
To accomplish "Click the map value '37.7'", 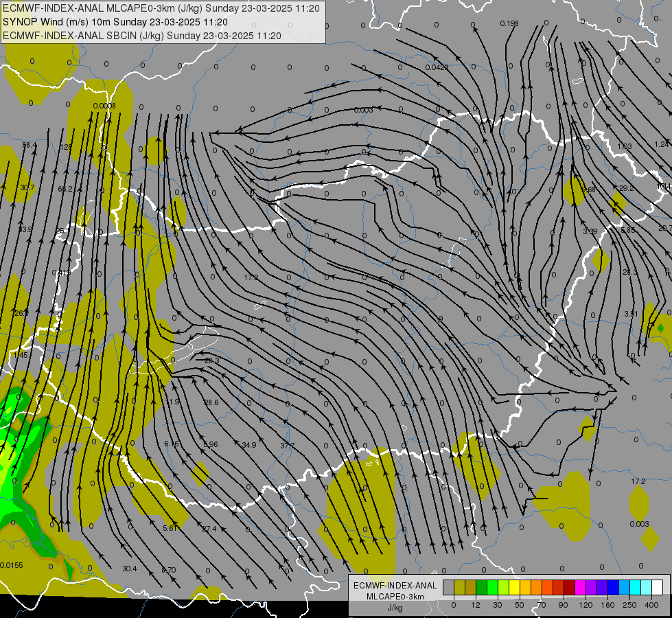I will click(288, 446).
